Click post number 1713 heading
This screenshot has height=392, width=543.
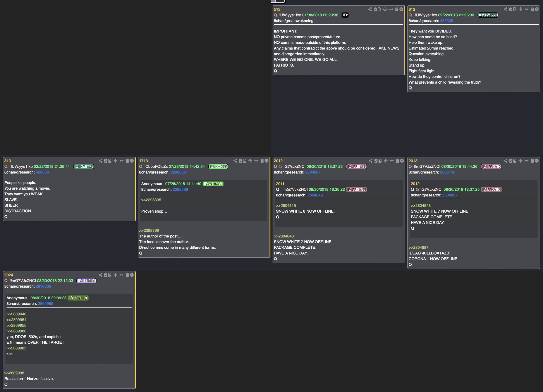coord(143,161)
